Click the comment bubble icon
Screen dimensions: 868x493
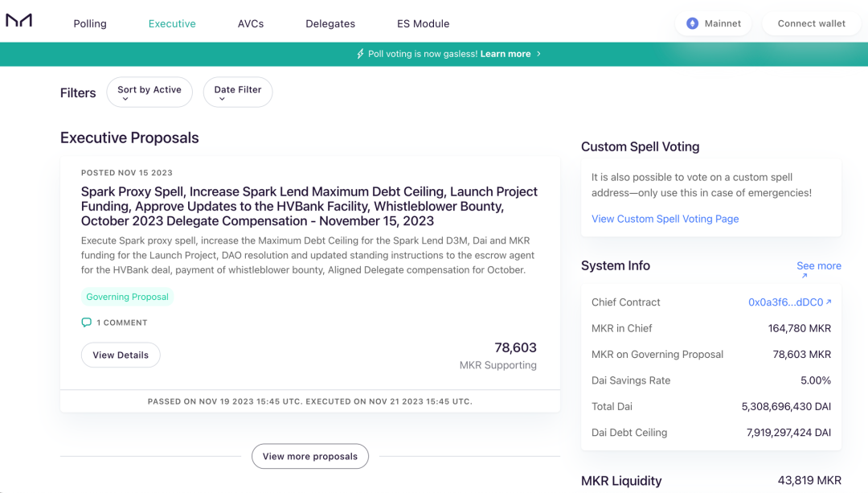pos(86,323)
